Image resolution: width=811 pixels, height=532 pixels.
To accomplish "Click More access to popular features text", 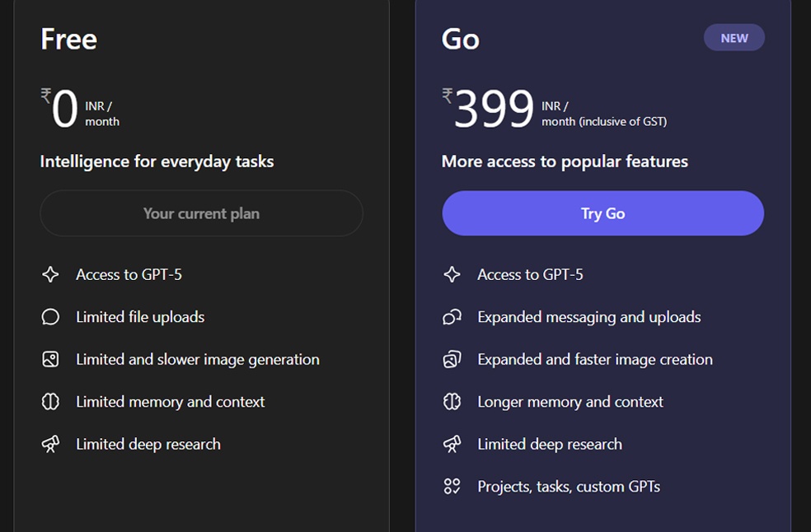I will click(564, 161).
